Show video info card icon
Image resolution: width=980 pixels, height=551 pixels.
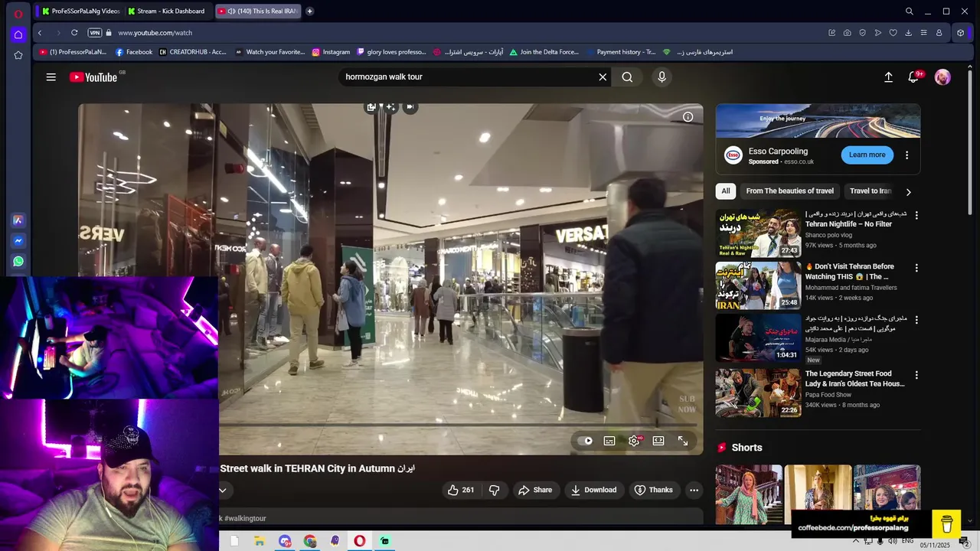688,117
